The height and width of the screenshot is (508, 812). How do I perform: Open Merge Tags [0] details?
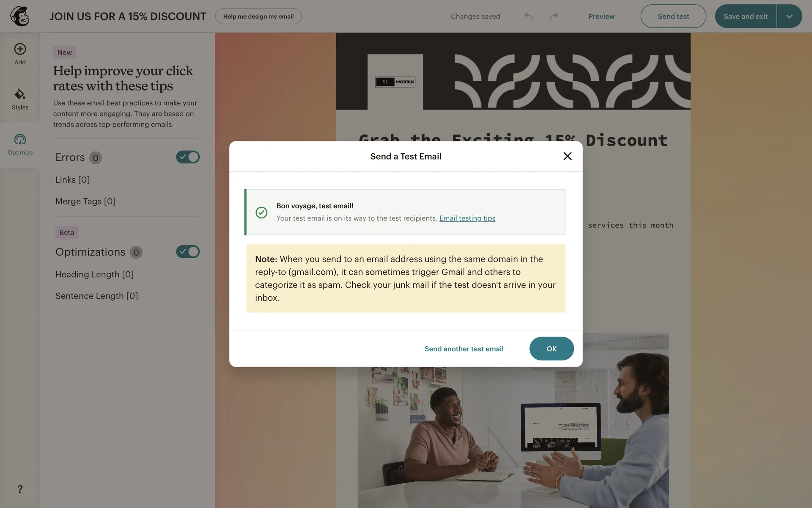click(85, 202)
